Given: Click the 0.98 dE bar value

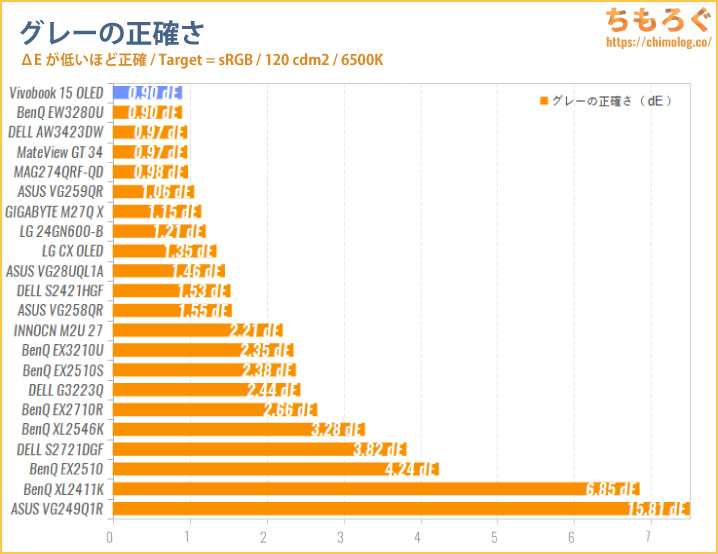Looking at the screenshot, I should point(161,172).
